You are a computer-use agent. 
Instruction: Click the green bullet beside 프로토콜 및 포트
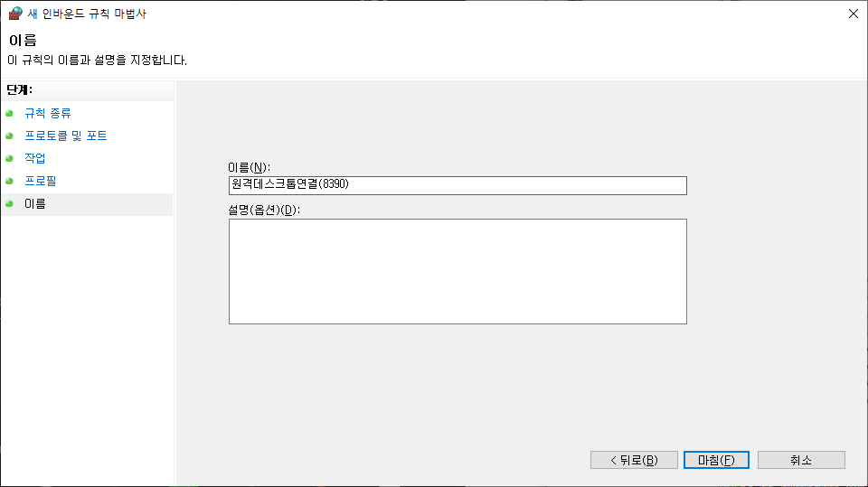[9, 136]
